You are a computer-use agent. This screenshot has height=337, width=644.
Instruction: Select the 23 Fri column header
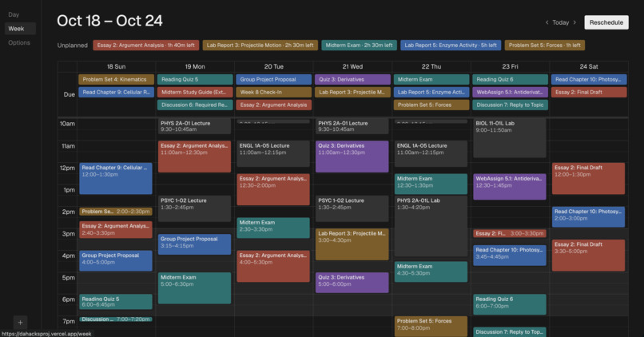point(510,66)
